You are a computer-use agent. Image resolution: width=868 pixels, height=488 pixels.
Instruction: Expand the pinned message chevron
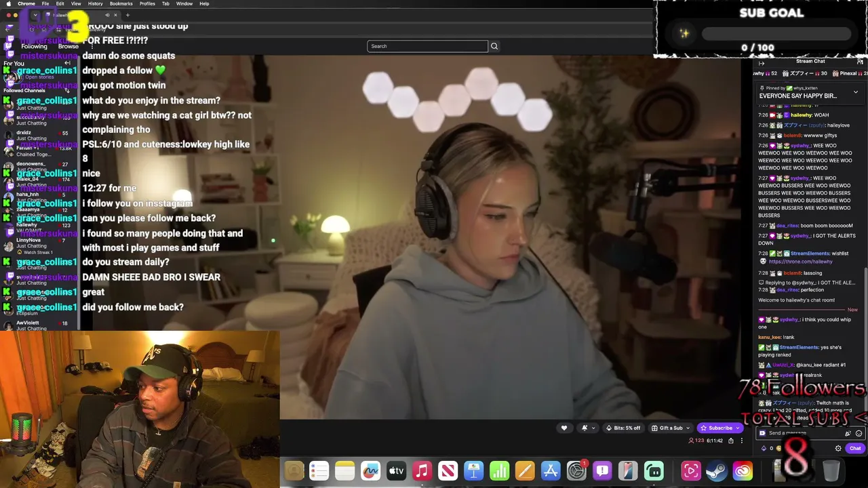tap(855, 92)
